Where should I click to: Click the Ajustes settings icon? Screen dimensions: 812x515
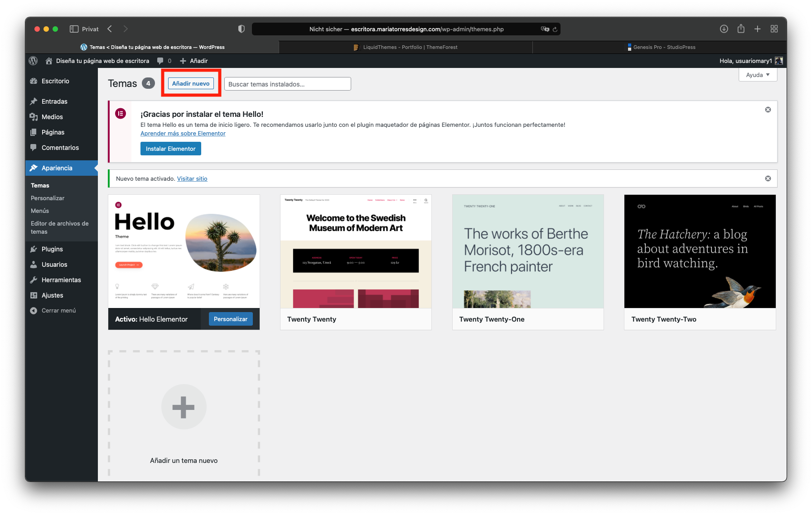click(34, 295)
